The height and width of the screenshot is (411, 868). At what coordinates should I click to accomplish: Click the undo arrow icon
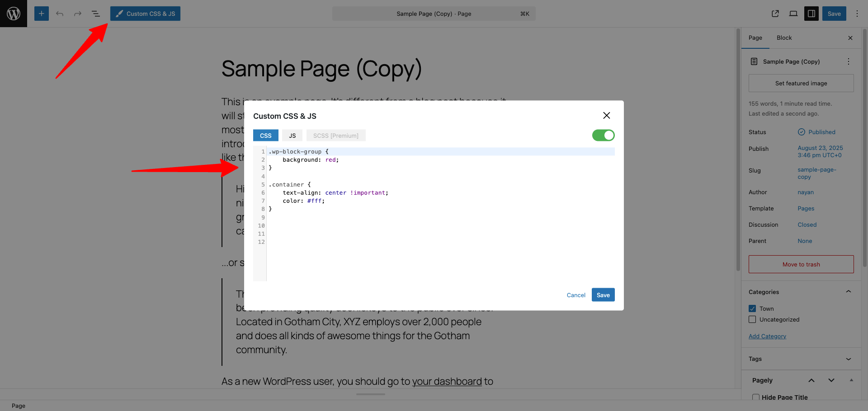[x=59, y=13]
